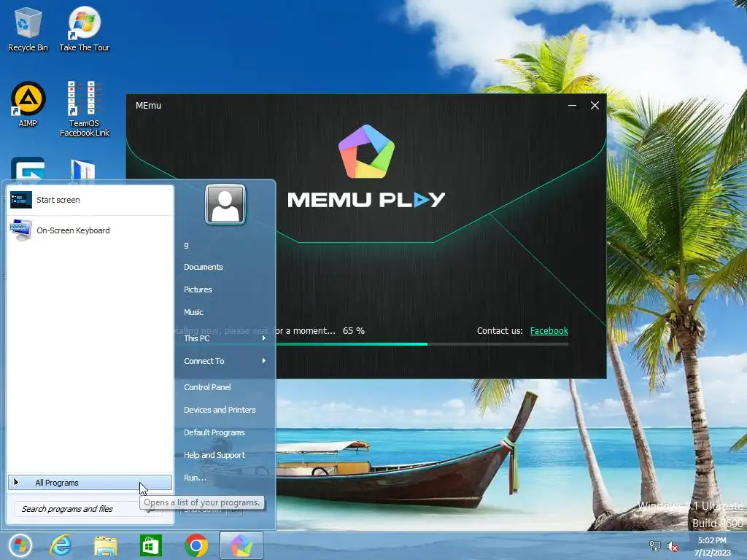Click the MEmu Play pentagon logo

[x=366, y=152]
